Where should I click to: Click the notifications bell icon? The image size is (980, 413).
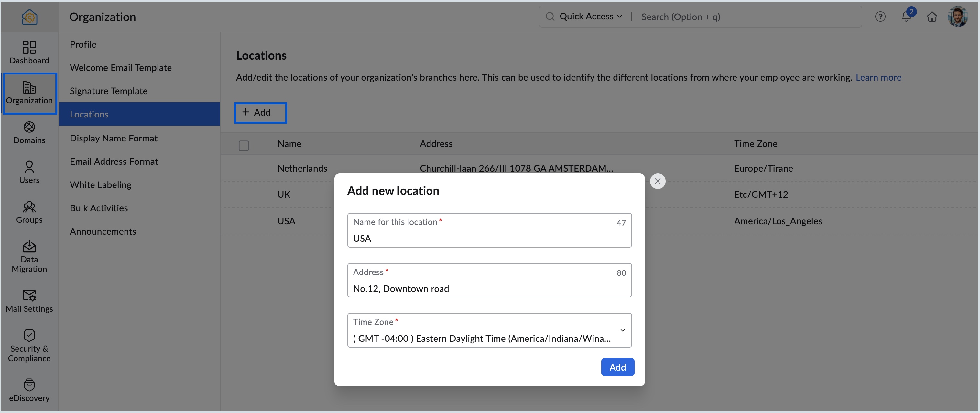click(906, 17)
